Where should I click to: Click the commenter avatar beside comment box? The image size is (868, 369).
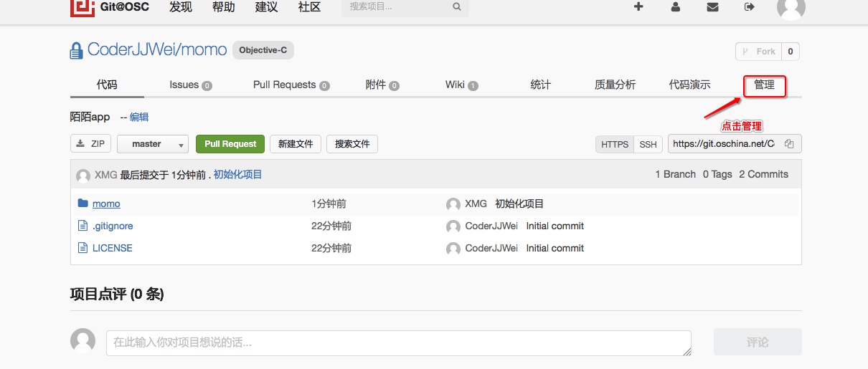click(x=82, y=340)
